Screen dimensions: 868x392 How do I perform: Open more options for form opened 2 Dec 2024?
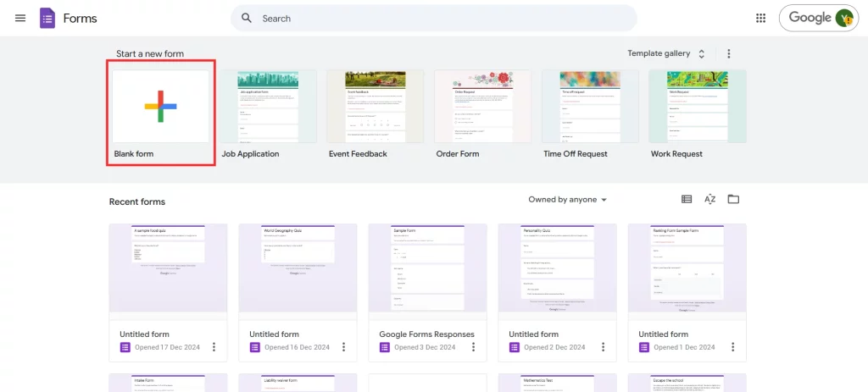(x=603, y=347)
